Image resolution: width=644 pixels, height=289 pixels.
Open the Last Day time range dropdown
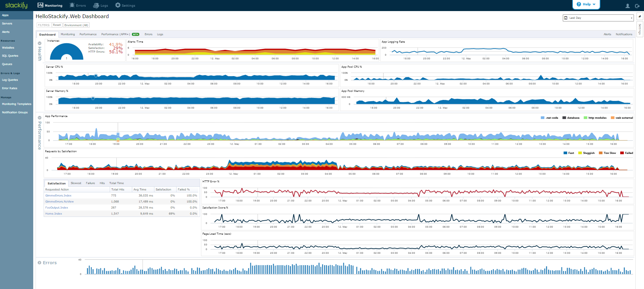coord(598,18)
